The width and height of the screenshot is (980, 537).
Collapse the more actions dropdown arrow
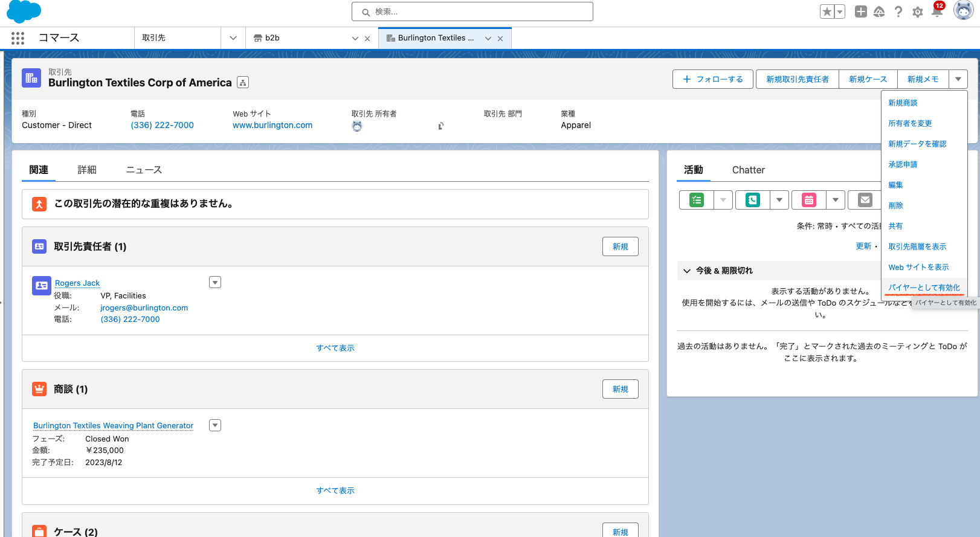[958, 79]
